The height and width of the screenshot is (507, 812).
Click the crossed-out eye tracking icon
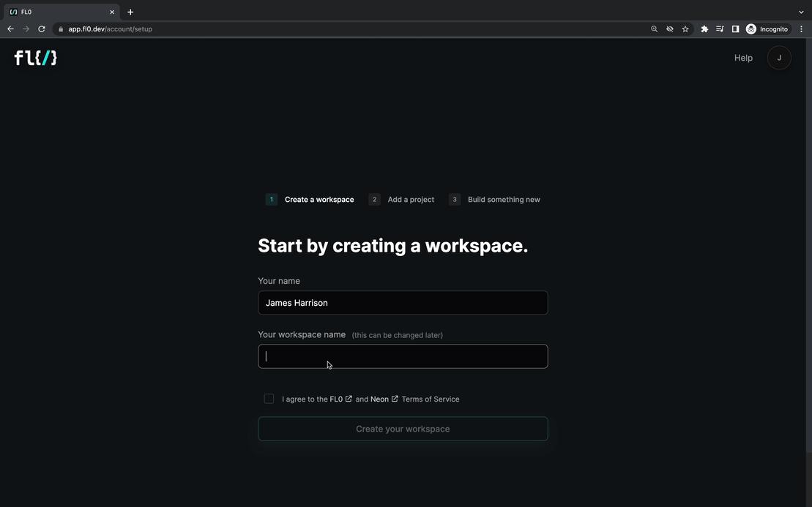coord(670,29)
